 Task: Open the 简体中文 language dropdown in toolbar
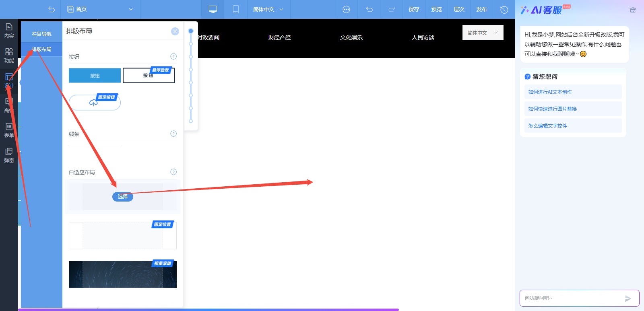pos(268,9)
